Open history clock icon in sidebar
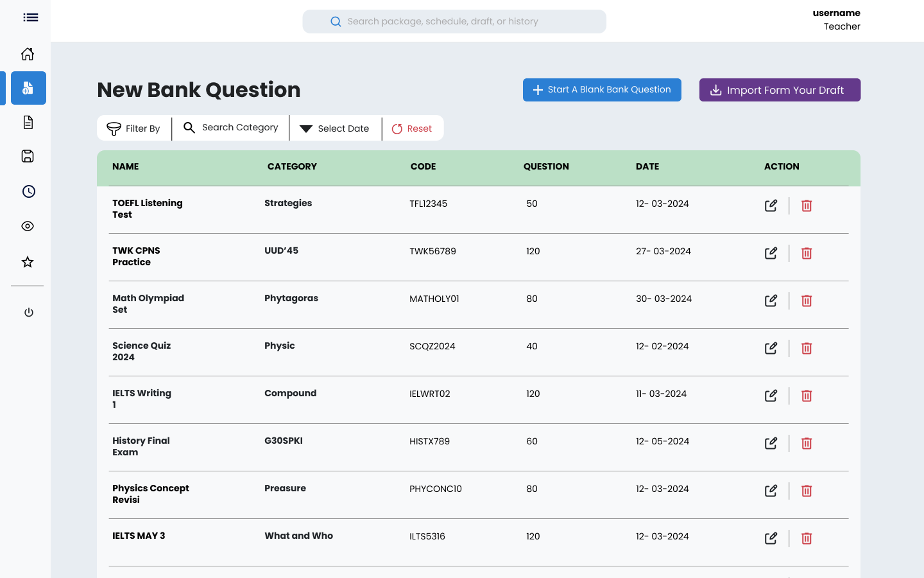The height and width of the screenshot is (578, 924). 28,191
